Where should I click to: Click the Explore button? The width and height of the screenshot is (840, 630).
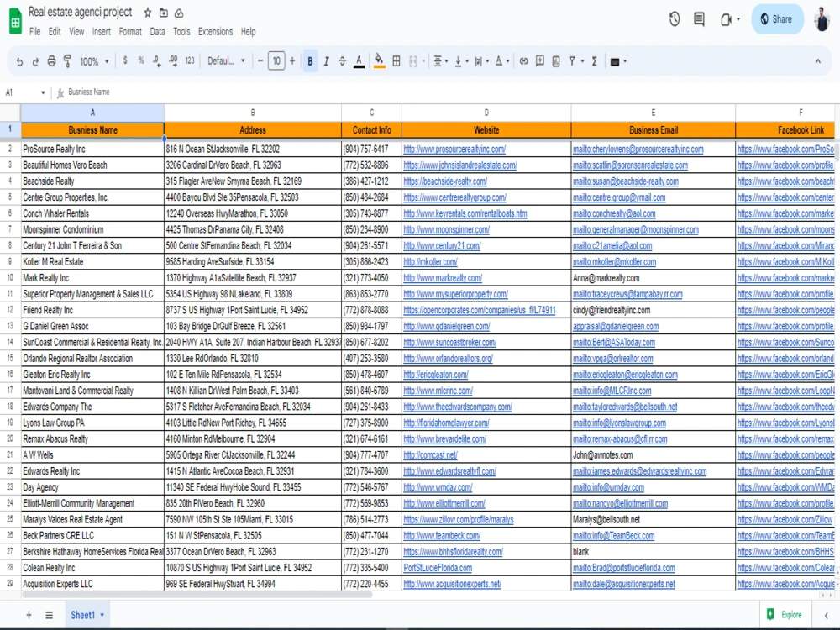click(x=785, y=615)
